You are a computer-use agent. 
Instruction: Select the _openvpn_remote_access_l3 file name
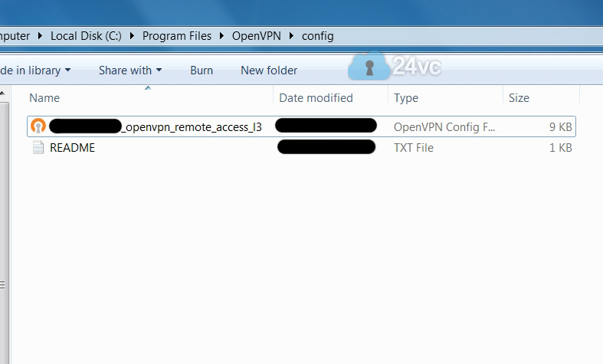192,127
